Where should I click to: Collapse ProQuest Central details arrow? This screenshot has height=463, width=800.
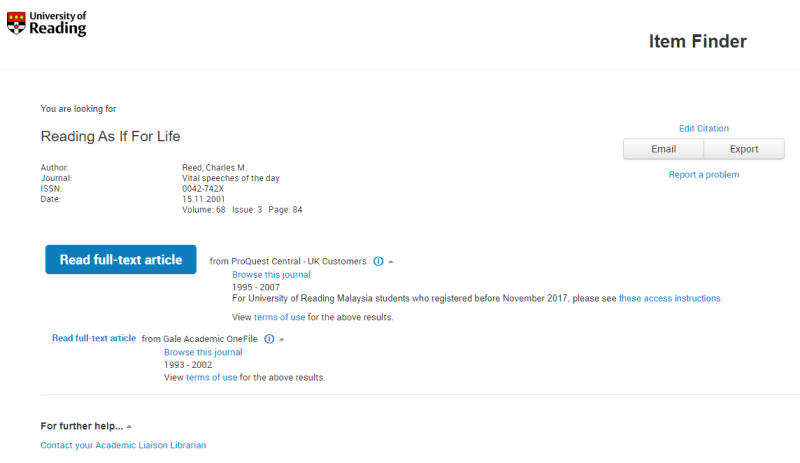(x=391, y=262)
